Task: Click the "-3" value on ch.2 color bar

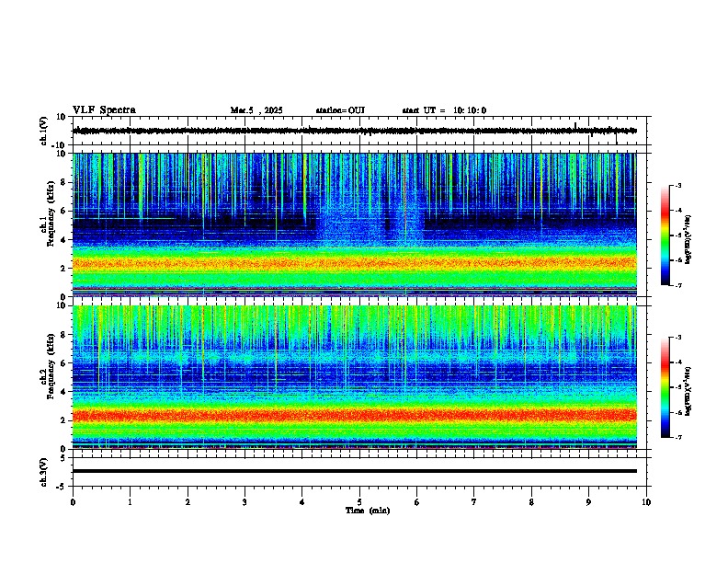Action: point(678,338)
